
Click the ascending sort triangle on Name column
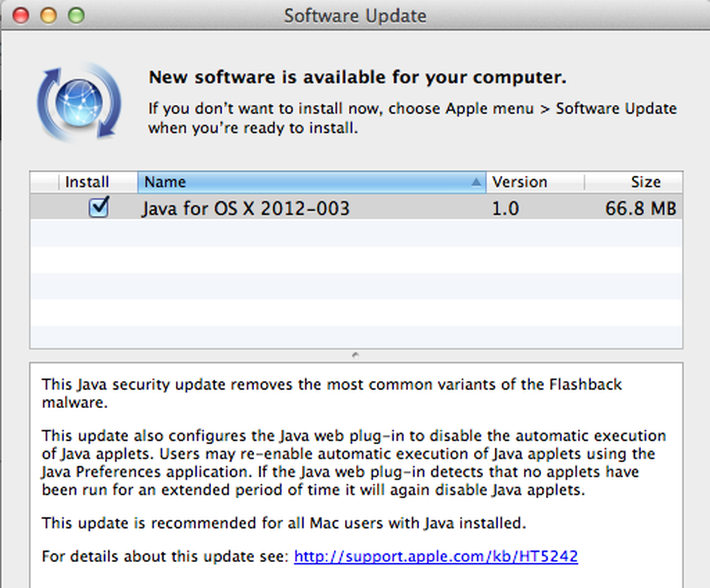(477, 182)
